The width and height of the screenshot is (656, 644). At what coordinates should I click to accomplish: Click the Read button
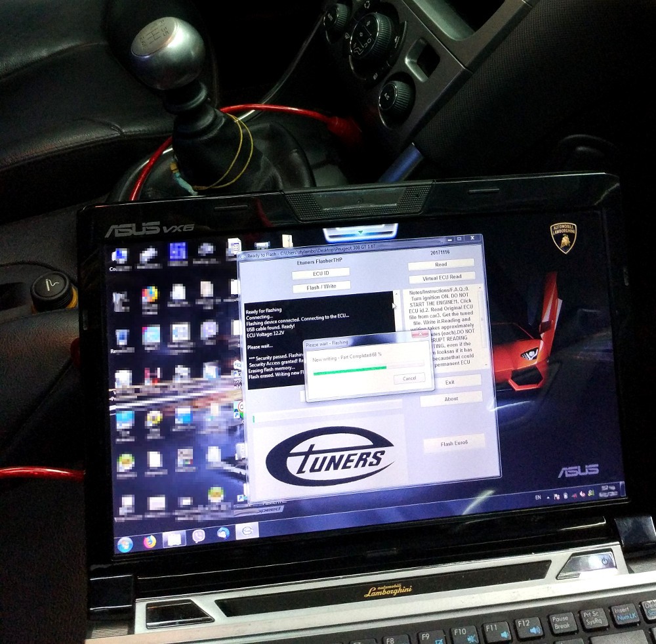[x=441, y=265]
